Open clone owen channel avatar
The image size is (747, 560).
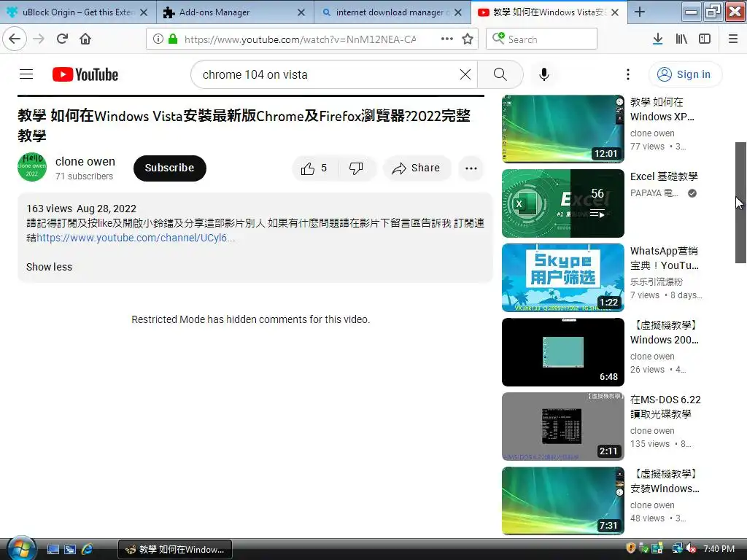pos(32,167)
